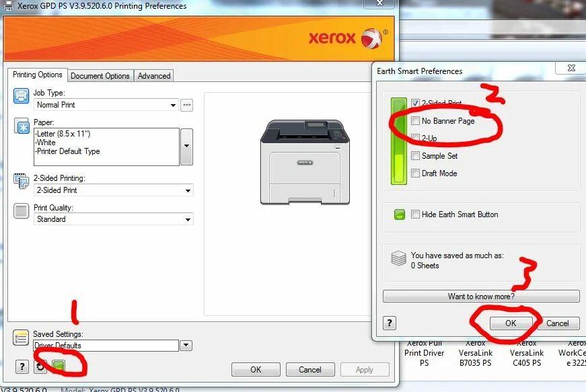586x392 pixels.
Task: Click the green Earth Smart savings meter bar
Action: [399, 141]
